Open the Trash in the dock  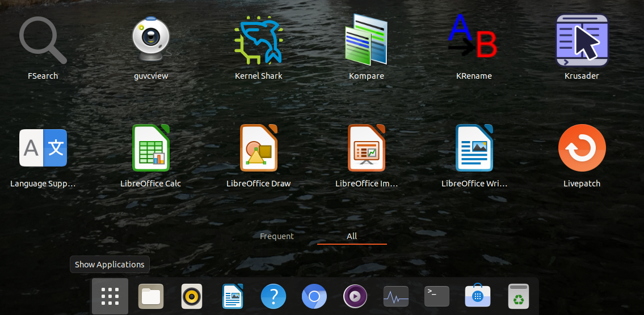(x=519, y=296)
